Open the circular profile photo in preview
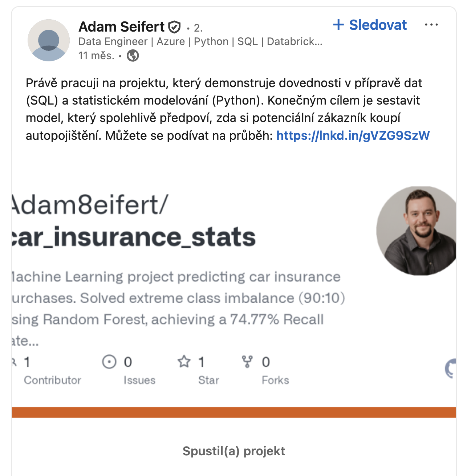This screenshot has width=467, height=476. point(416,231)
